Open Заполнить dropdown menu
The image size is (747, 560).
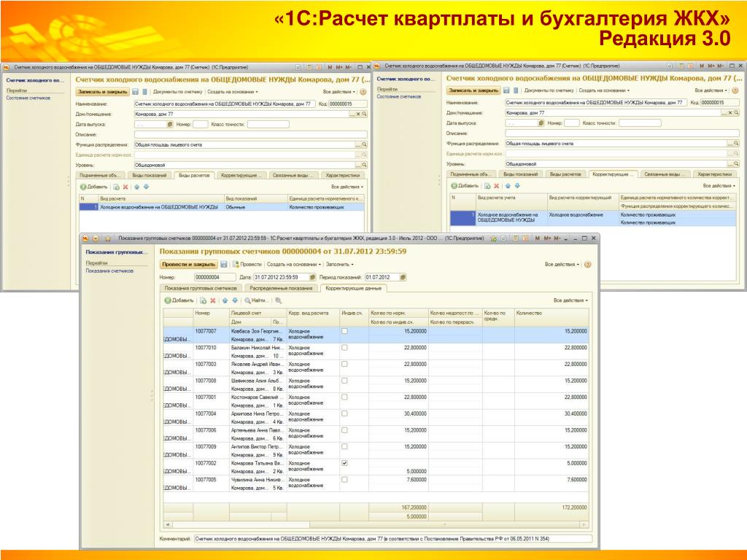(340, 264)
